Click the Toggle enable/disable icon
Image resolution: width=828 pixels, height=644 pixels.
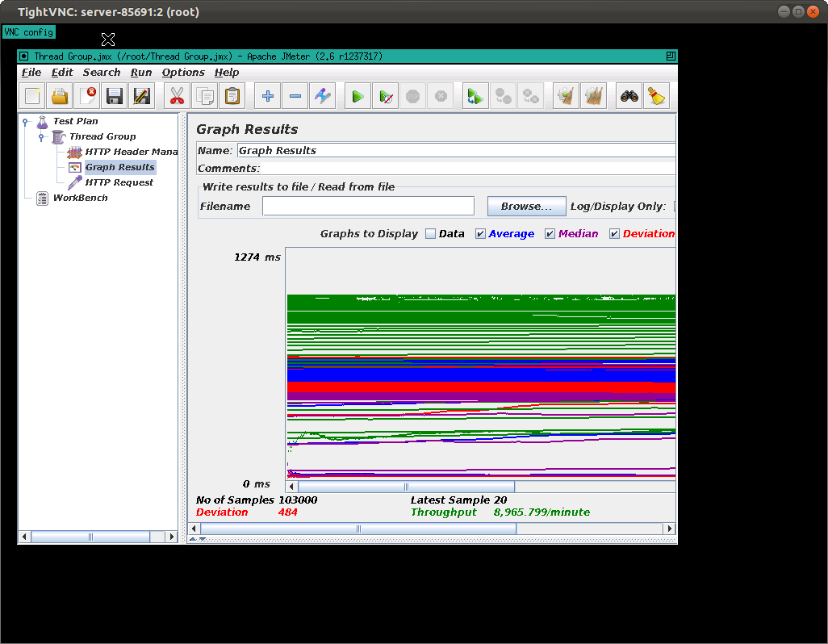[323, 96]
